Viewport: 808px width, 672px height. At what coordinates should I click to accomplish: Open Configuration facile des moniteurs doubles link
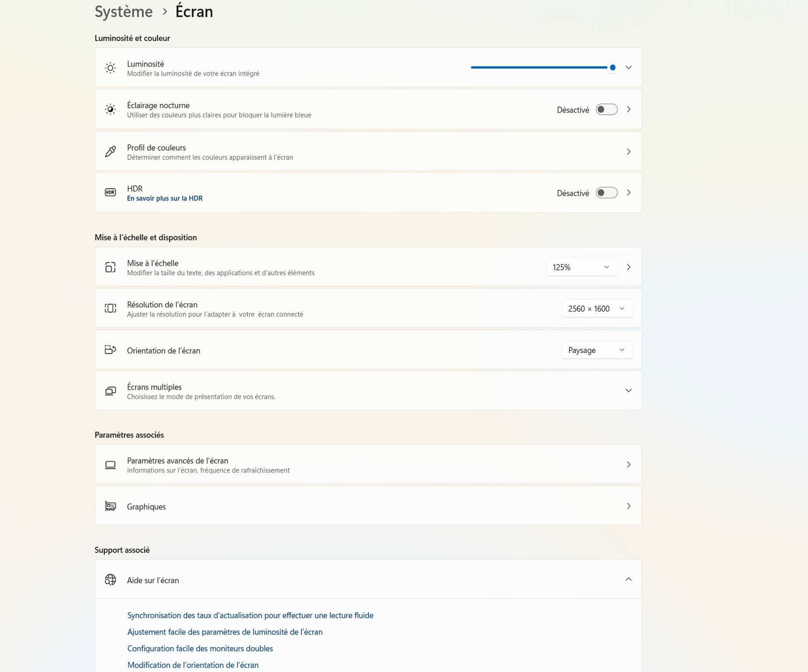tap(200, 648)
